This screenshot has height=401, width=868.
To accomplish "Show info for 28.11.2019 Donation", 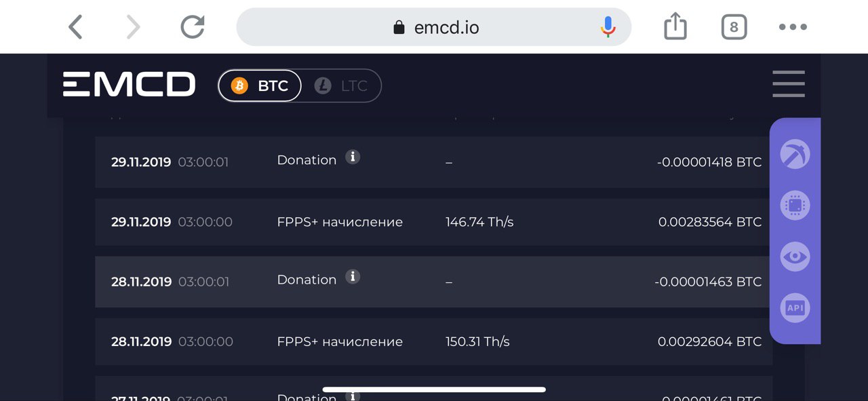I will point(352,277).
